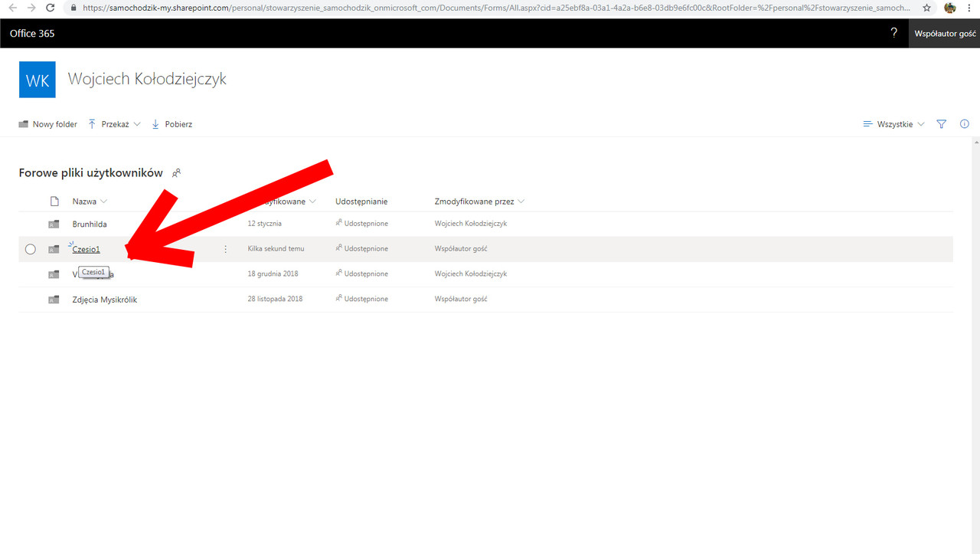Select the Czesio1 row radio circle
Viewport: 980px width, 554px height.
click(x=30, y=248)
